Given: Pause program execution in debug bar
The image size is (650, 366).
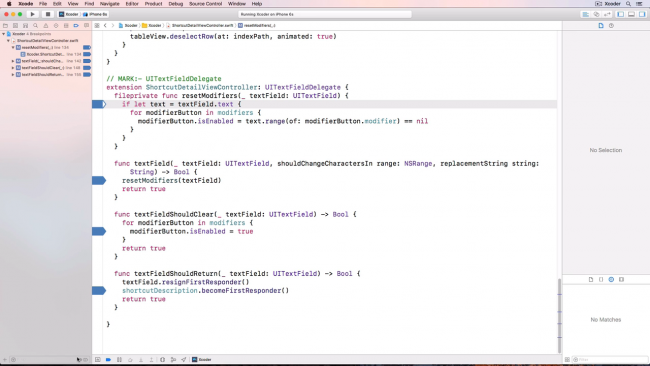Looking at the screenshot, I should [119, 360].
